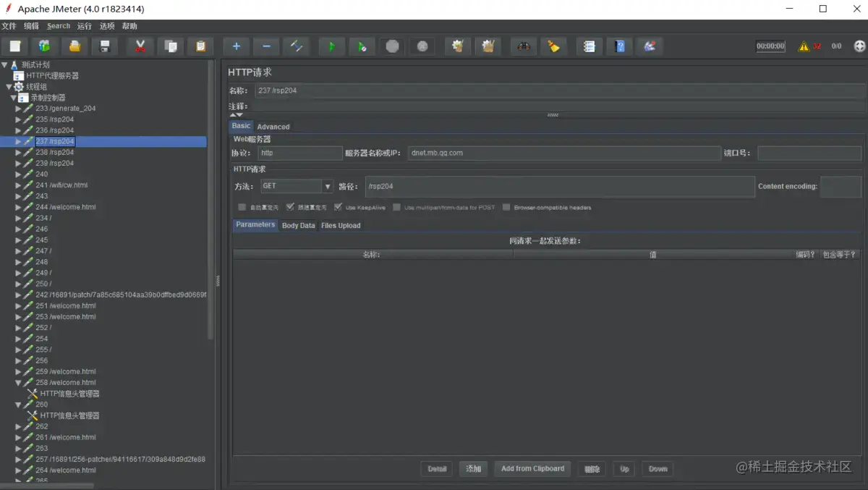The width and height of the screenshot is (868, 490).
Task: Select the Parameters tab
Action: 255,225
